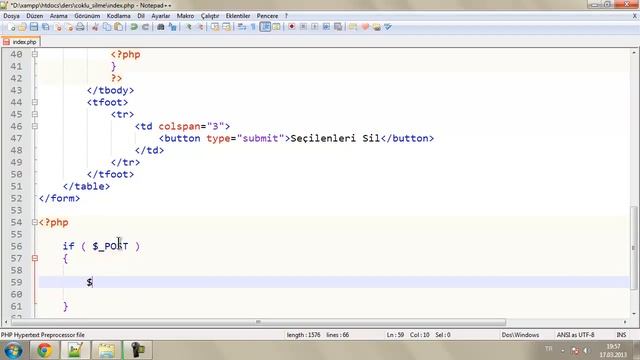Click the Save All icon
The width and height of the screenshot is (640, 360).
tap(46, 27)
